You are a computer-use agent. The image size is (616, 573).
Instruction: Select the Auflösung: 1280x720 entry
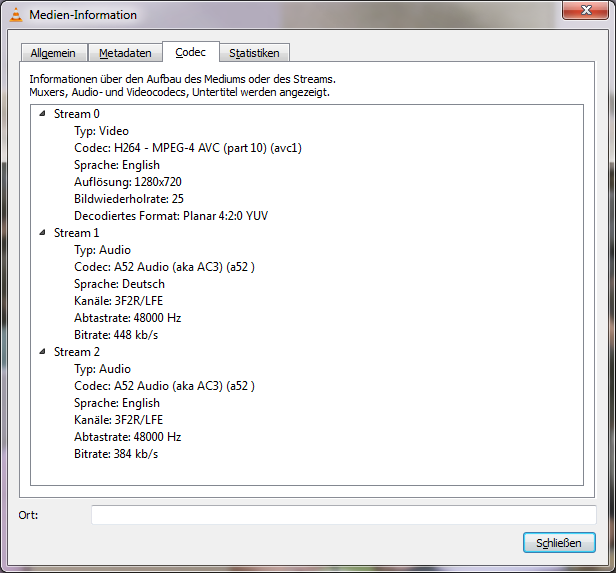[127, 182]
